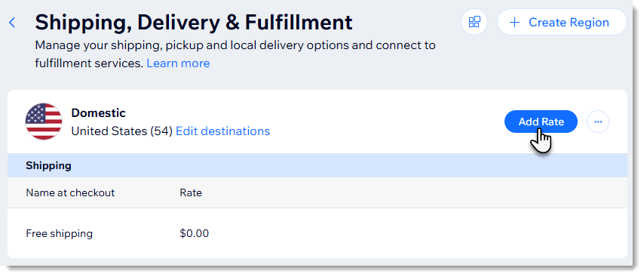Click the empty area right of $0.00

(x=411, y=233)
